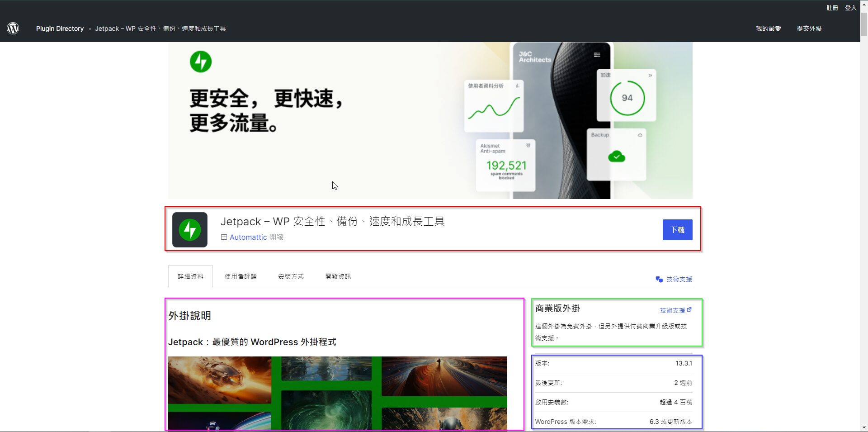Select the 版本: label

[542, 363]
